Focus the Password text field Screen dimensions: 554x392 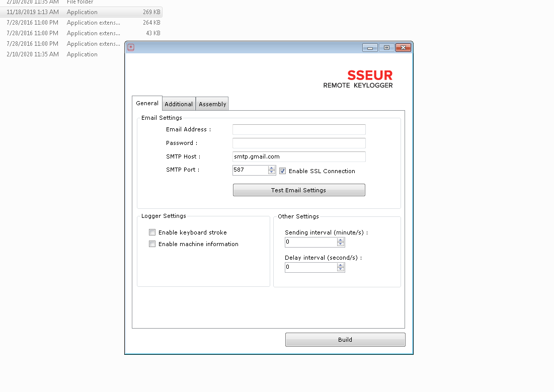[x=299, y=143]
